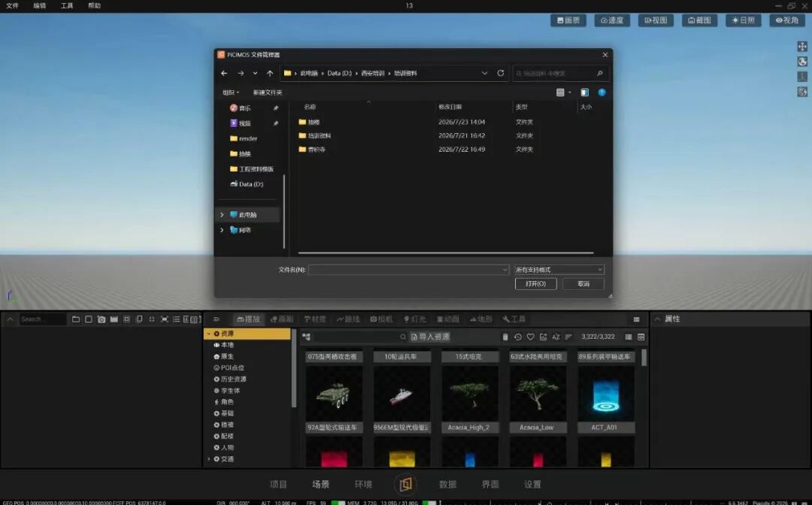Expand the 网络 node in dialog sidebar
The width and height of the screenshot is (812, 505).
click(222, 230)
